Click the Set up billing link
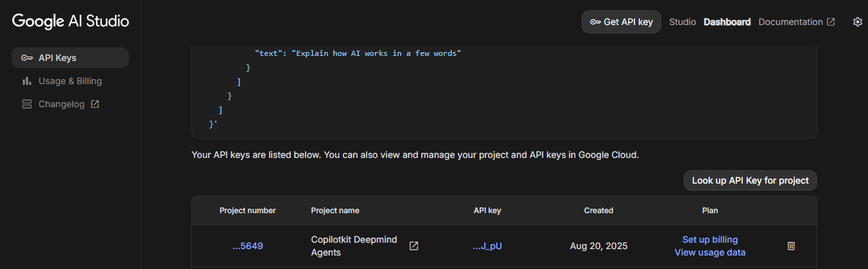The width and height of the screenshot is (868, 269). 710,239
